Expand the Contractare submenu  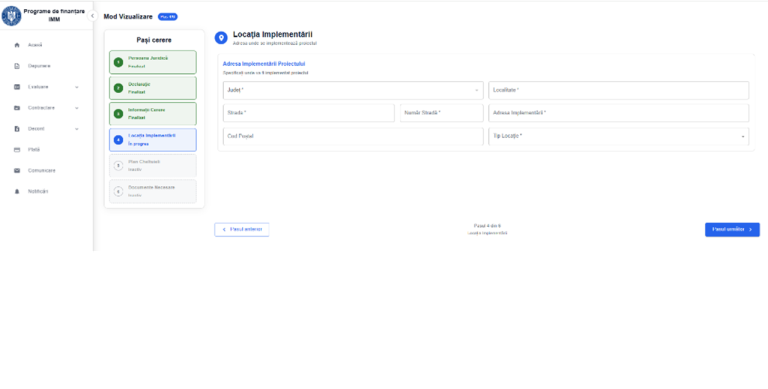(x=76, y=108)
